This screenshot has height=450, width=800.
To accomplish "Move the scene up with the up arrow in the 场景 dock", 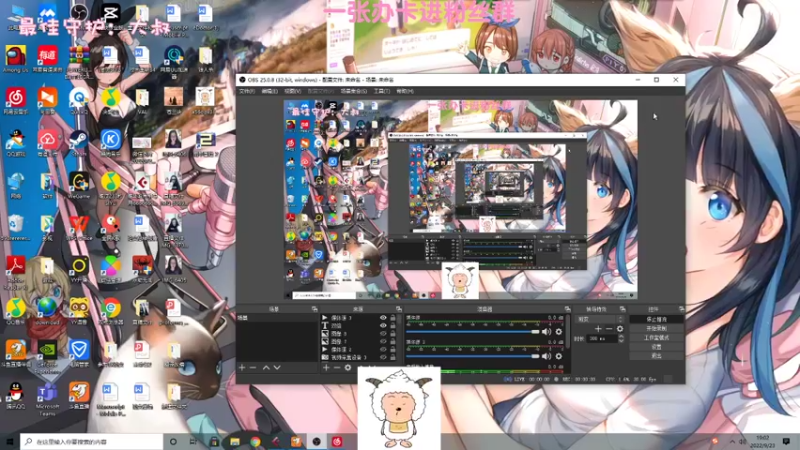I will (x=266, y=367).
